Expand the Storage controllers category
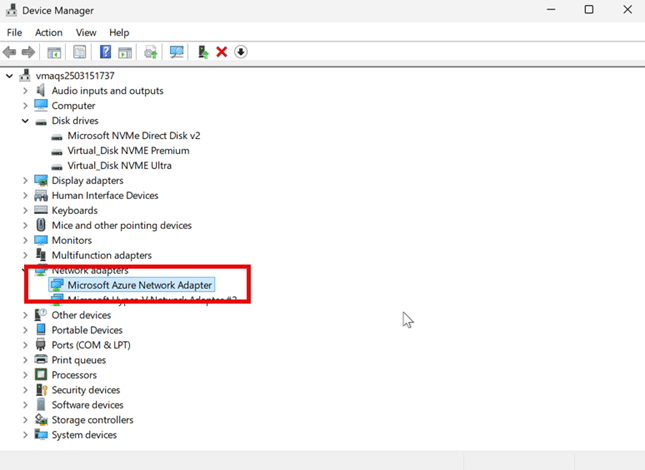 click(x=26, y=421)
